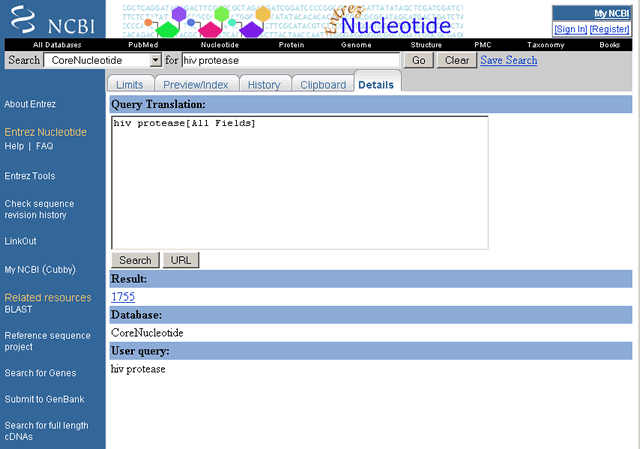Switch to the Limits tab
The width and height of the screenshot is (640, 449).
coord(130,84)
